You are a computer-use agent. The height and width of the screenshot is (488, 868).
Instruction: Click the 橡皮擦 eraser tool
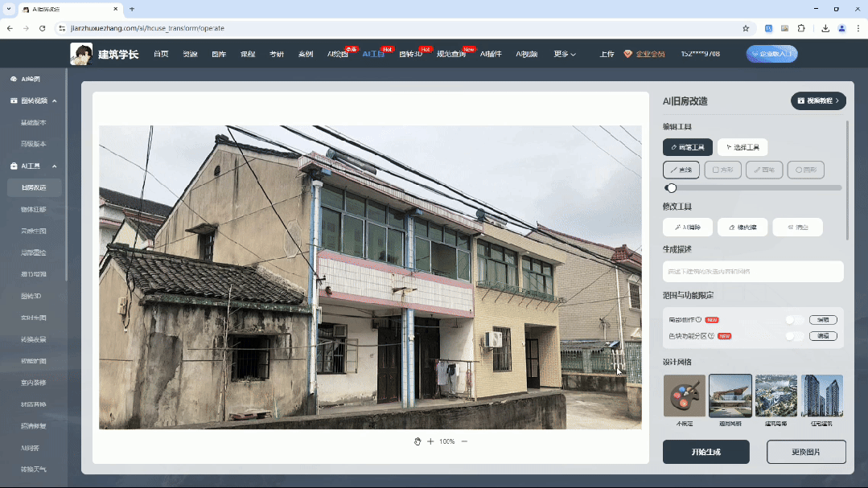pos(743,228)
